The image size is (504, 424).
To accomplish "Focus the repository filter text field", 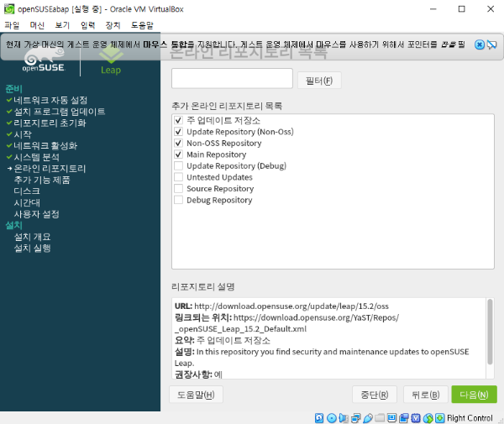I will [232, 78].
